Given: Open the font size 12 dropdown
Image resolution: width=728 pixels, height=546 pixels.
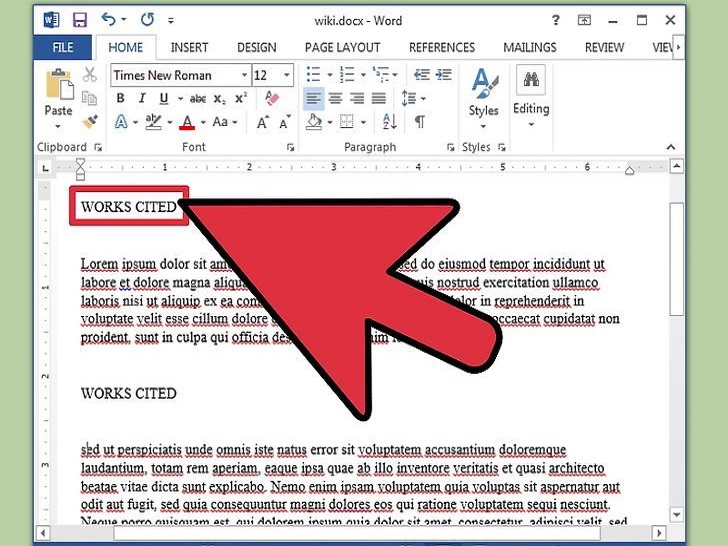Looking at the screenshot, I should pos(288,75).
